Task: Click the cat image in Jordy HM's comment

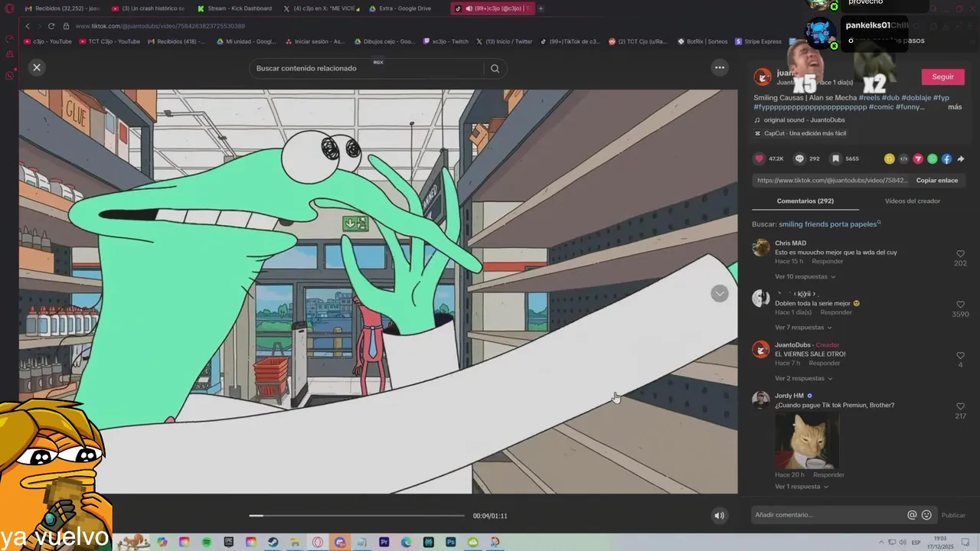Action: point(807,441)
